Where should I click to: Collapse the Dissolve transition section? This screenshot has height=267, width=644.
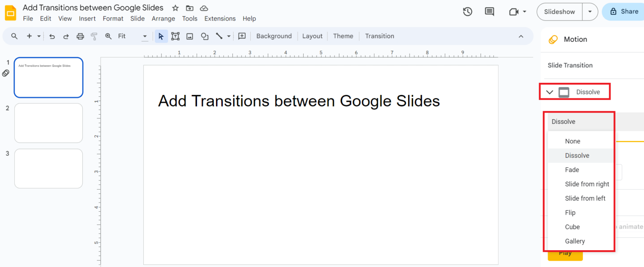[549, 91]
